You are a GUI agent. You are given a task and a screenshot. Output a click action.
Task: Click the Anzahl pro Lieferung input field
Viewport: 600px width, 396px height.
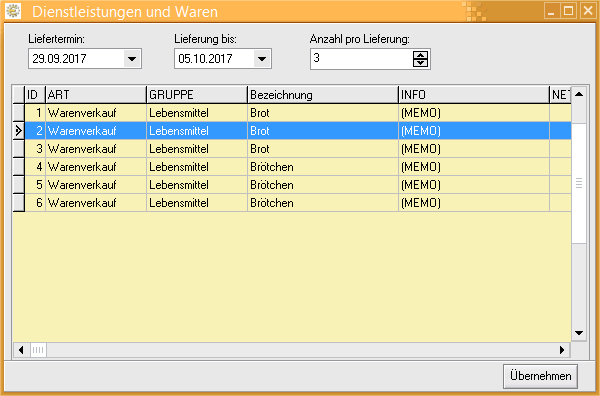point(362,59)
